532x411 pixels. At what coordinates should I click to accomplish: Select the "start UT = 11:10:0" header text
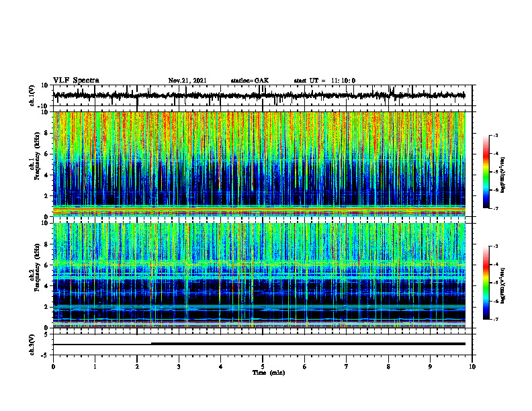pyautogui.click(x=324, y=81)
